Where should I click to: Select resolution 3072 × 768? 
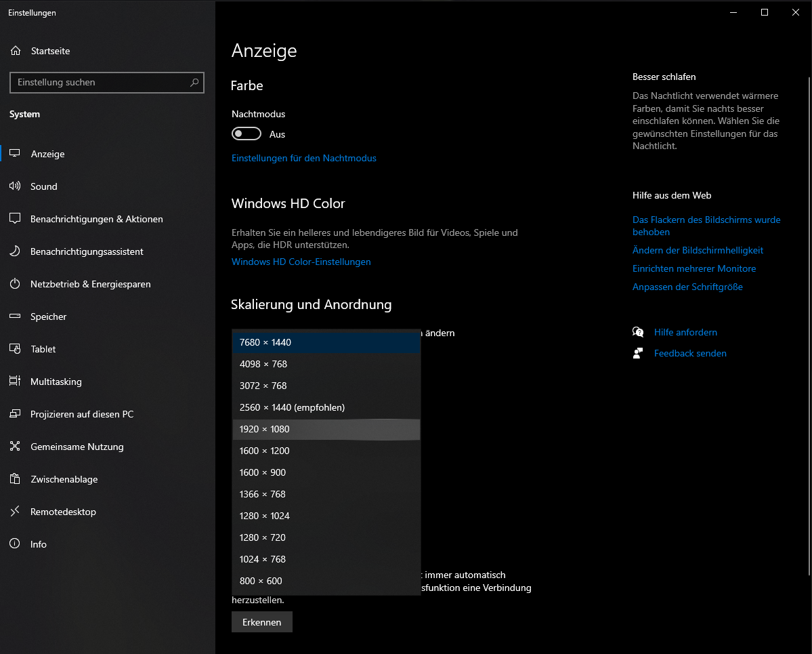click(326, 386)
